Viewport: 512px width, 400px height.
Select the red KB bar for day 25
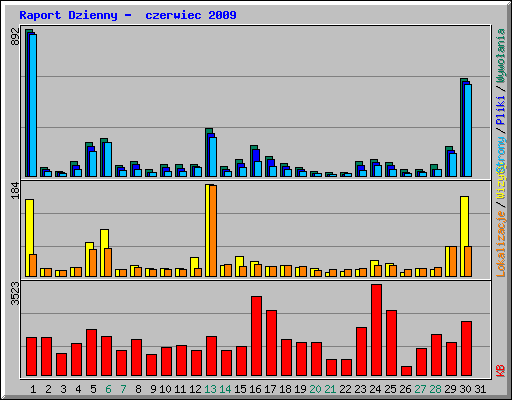(x=392, y=343)
